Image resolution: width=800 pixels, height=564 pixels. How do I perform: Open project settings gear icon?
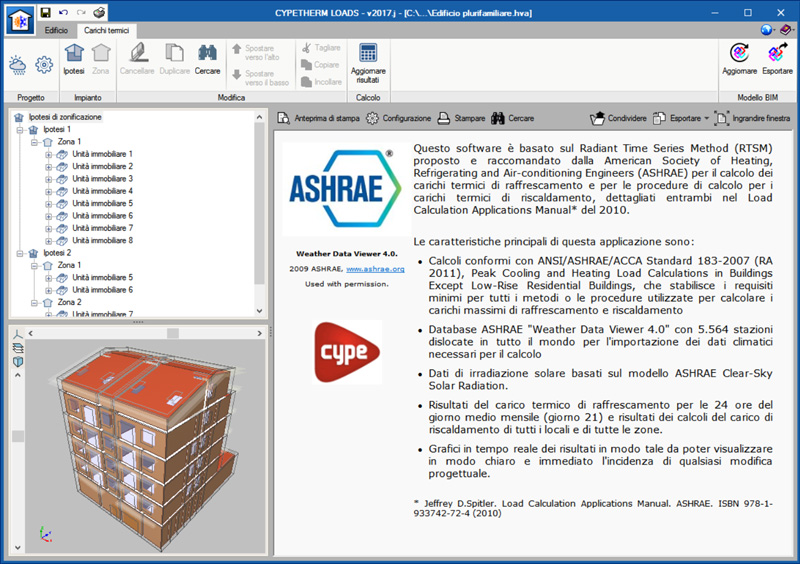[x=44, y=65]
